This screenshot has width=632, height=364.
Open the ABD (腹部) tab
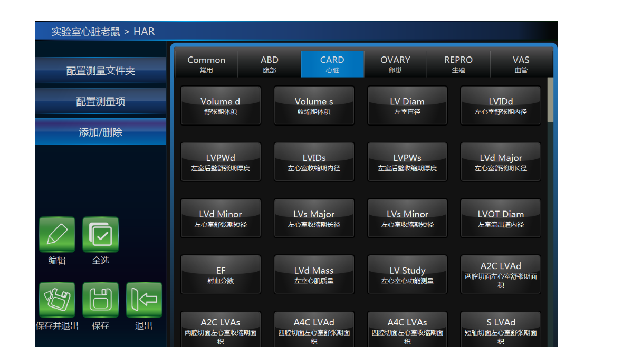(269, 64)
